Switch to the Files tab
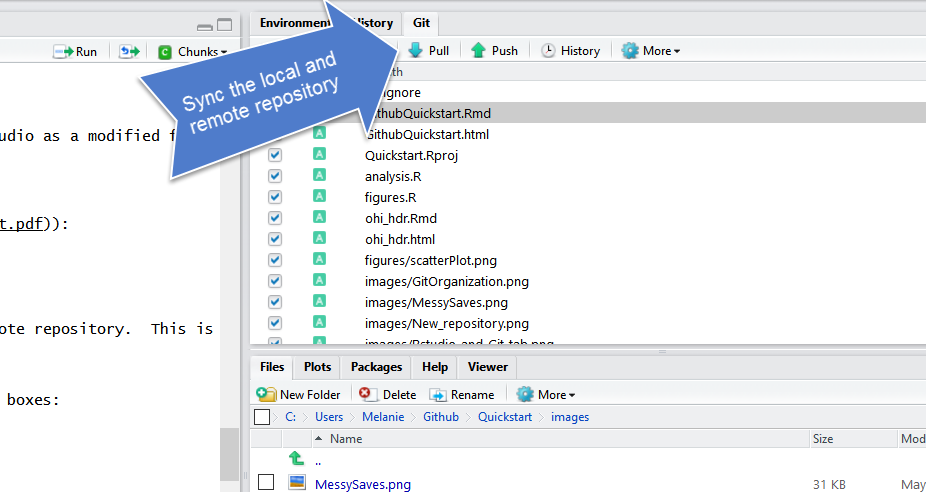 tap(272, 367)
